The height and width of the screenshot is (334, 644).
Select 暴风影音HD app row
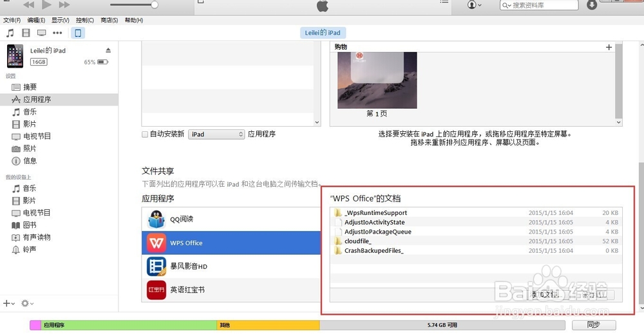[x=231, y=266]
